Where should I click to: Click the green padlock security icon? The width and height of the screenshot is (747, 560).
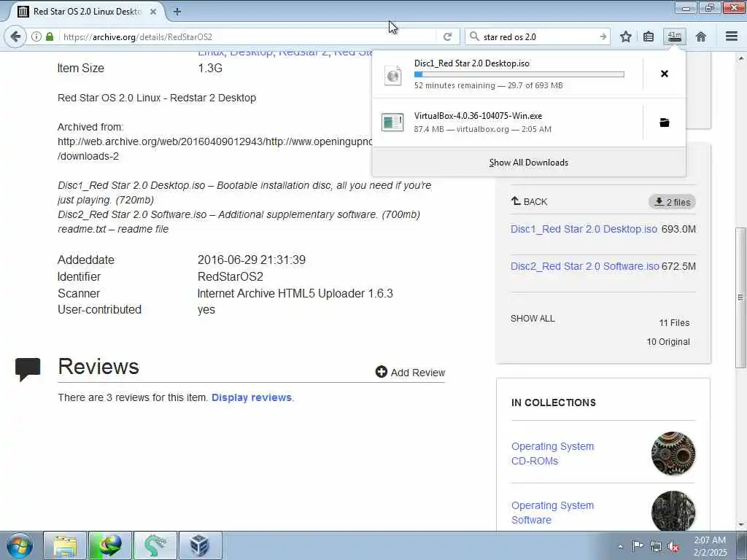click(x=50, y=36)
